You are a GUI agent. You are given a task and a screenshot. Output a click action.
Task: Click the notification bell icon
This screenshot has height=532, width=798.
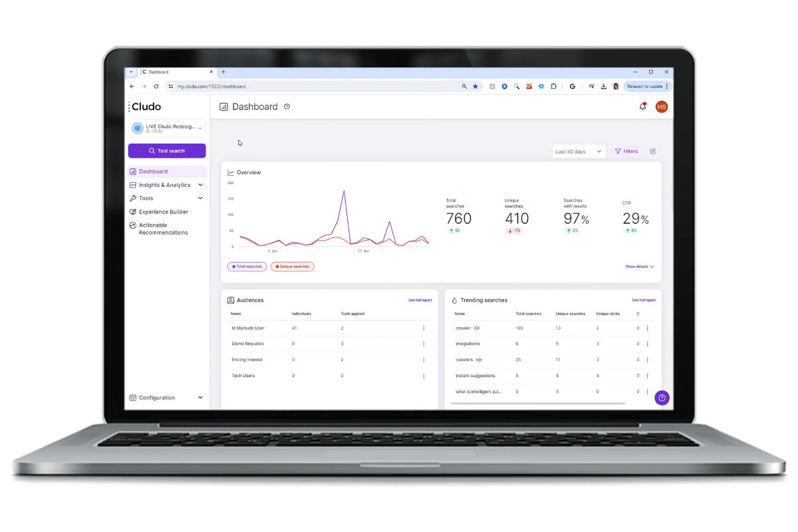(x=642, y=106)
